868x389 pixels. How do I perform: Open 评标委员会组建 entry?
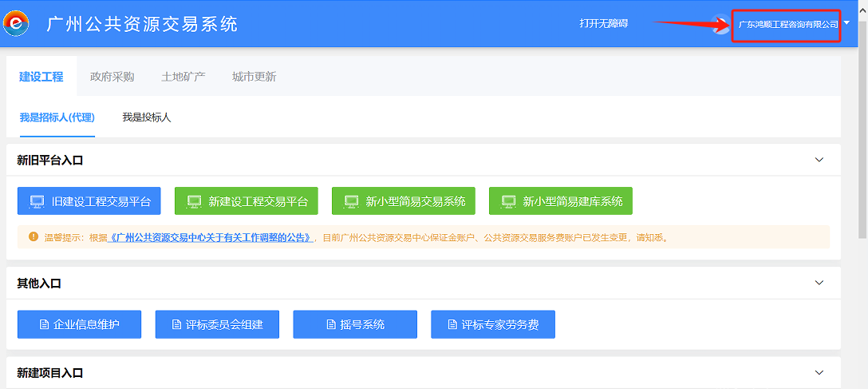point(218,324)
